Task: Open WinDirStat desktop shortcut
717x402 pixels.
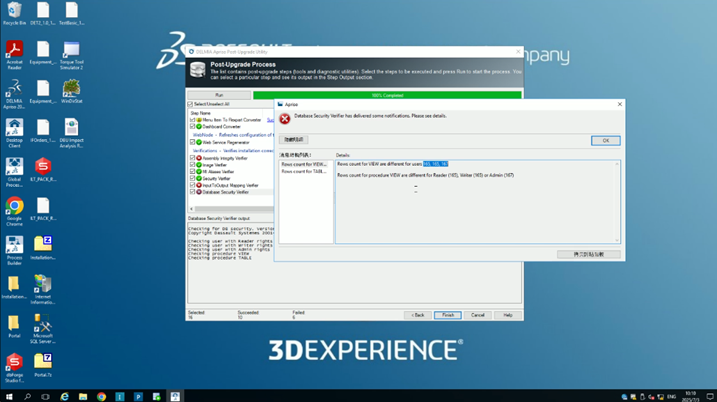Action: pyautogui.click(x=71, y=91)
